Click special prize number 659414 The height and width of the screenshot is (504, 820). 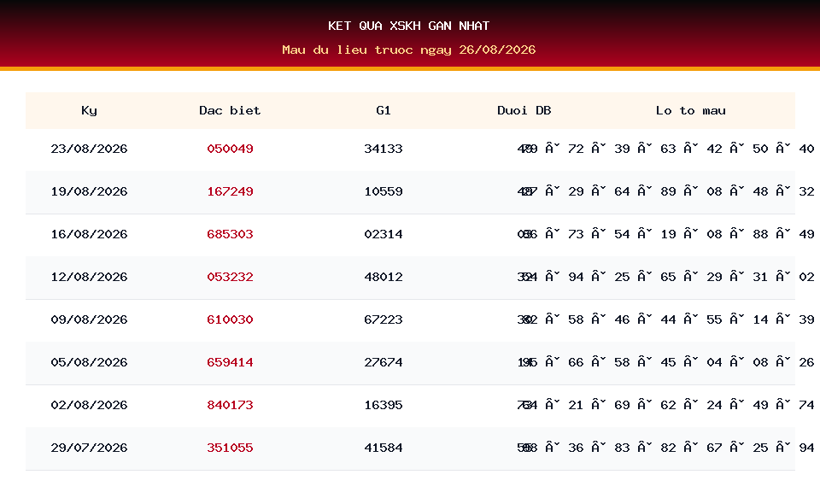click(x=230, y=362)
